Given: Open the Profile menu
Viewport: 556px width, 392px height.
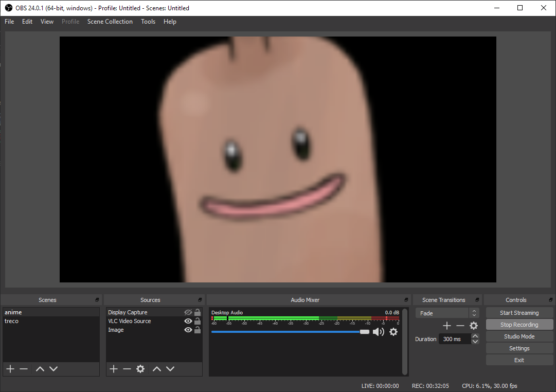Looking at the screenshot, I should [70, 22].
